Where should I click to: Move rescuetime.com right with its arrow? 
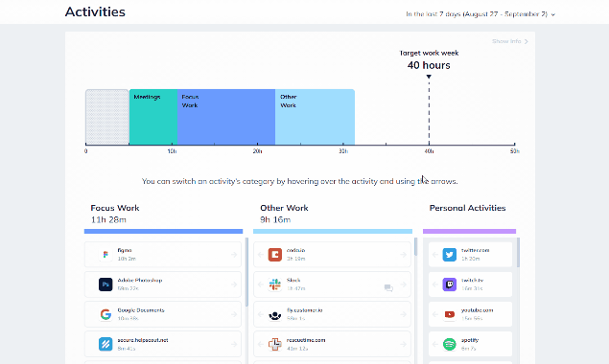(403, 344)
